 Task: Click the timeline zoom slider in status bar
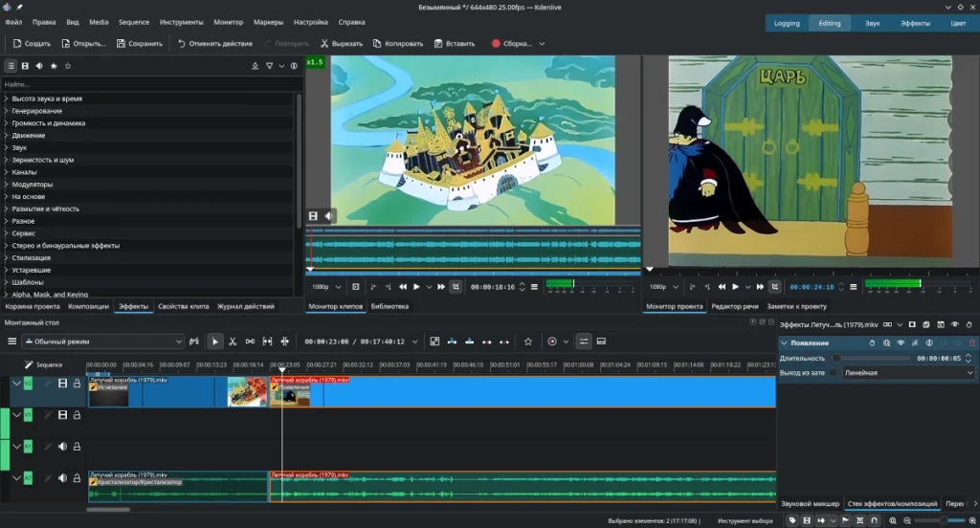940,520
